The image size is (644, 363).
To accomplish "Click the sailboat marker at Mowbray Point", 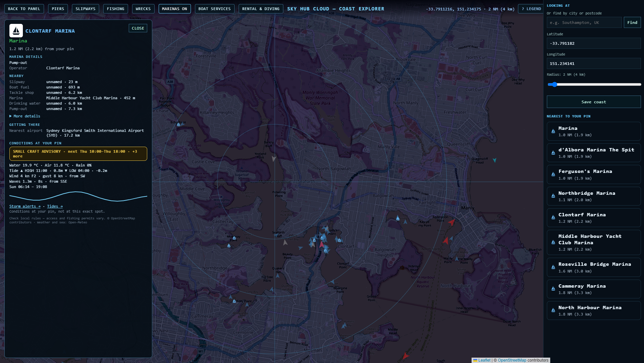I will click(x=234, y=238).
